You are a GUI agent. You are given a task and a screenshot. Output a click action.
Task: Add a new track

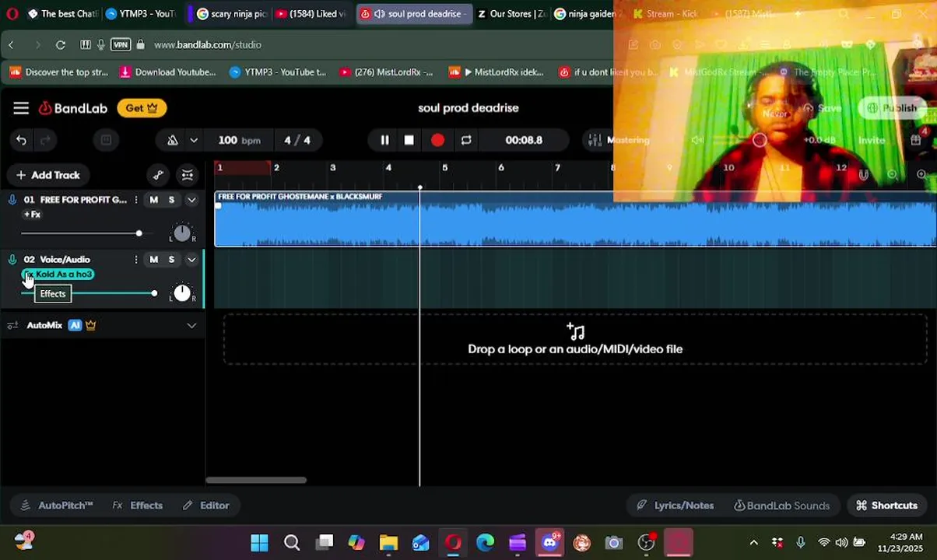click(48, 175)
